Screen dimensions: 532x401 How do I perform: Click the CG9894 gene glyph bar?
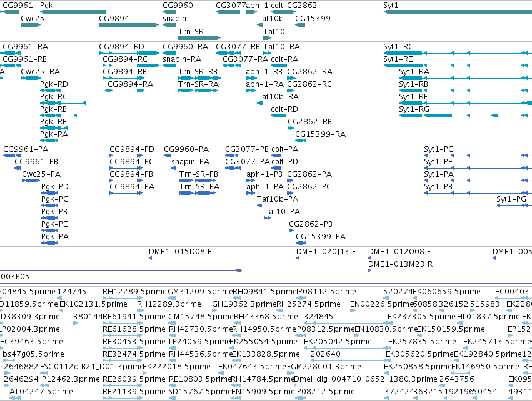[x=129, y=25]
